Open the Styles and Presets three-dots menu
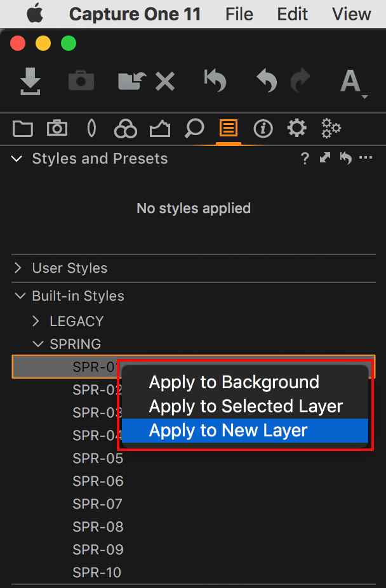This screenshot has width=386, height=588. tap(366, 158)
